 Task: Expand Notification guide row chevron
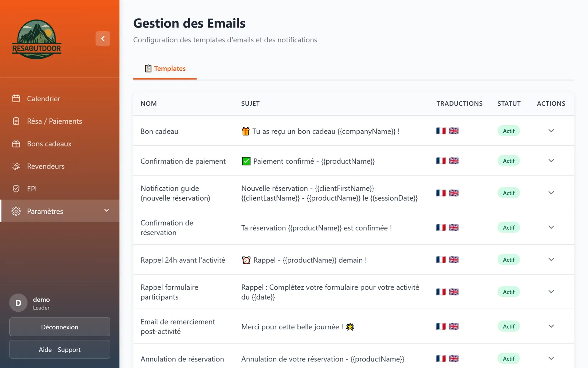pos(551,193)
